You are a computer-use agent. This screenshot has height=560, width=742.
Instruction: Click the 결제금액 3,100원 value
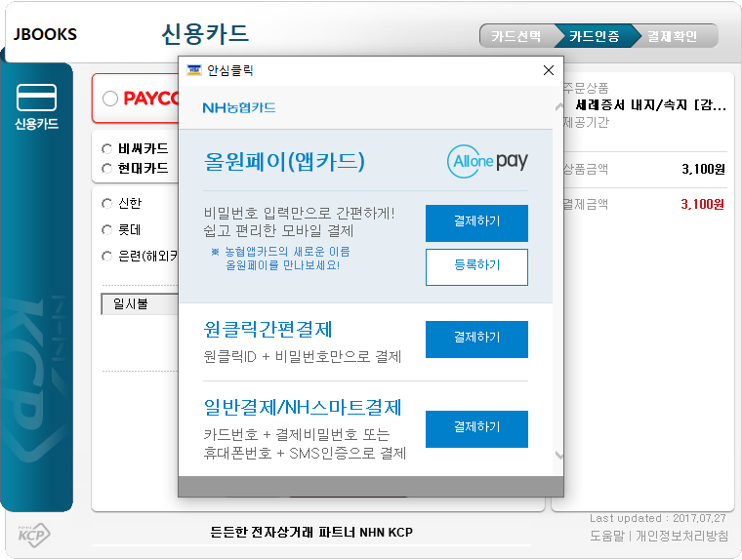click(702, 204)
